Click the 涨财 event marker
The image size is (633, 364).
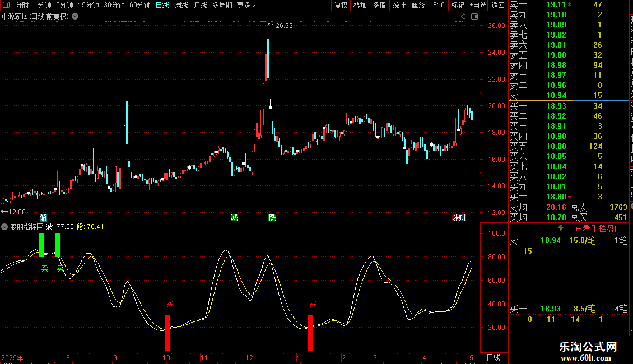click(x=459, y=218)
